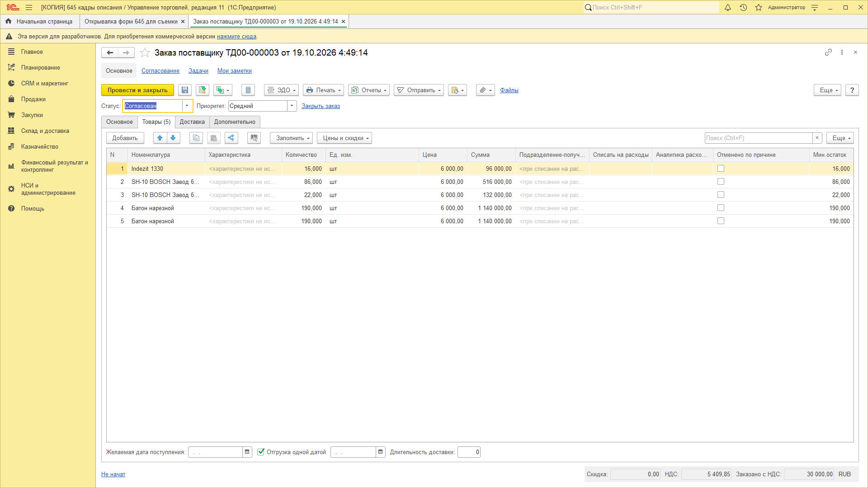Get link to the document icon
Image resolution: width=868 pixels, height=488 pixels.
coord(828,52)
